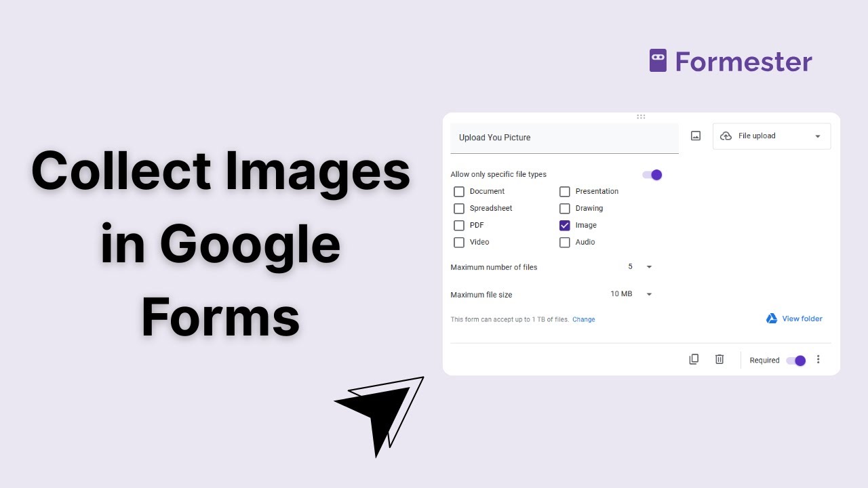868x488 pixels.
Task: Toggle Allow only specific file types switch
Action: [652, 175]
